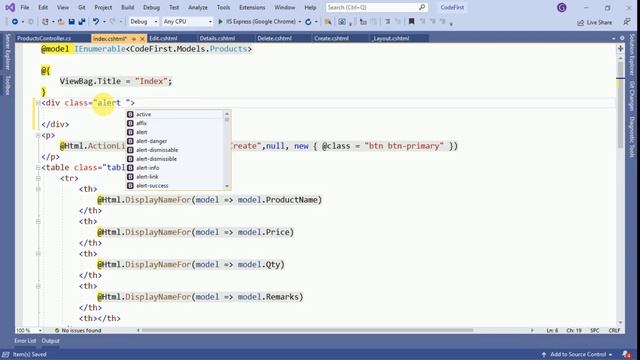Open the document tab settings gear icon
The image size is (640, 360).
coord(622,38)
